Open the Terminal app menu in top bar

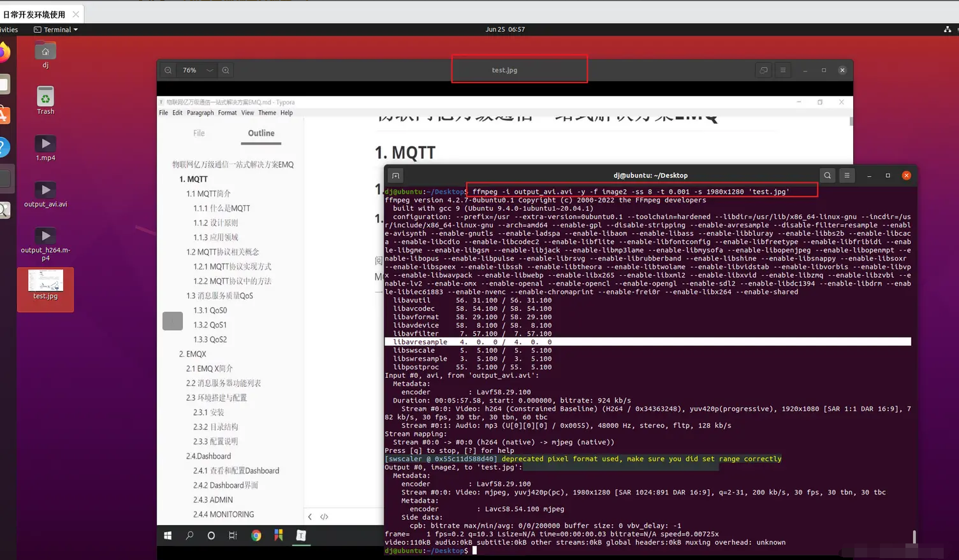56,29
